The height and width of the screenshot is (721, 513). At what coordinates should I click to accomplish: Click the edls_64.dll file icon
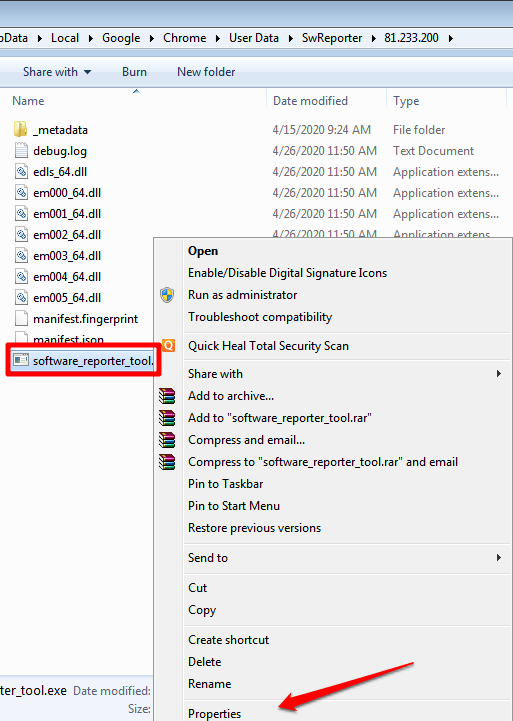21,172
